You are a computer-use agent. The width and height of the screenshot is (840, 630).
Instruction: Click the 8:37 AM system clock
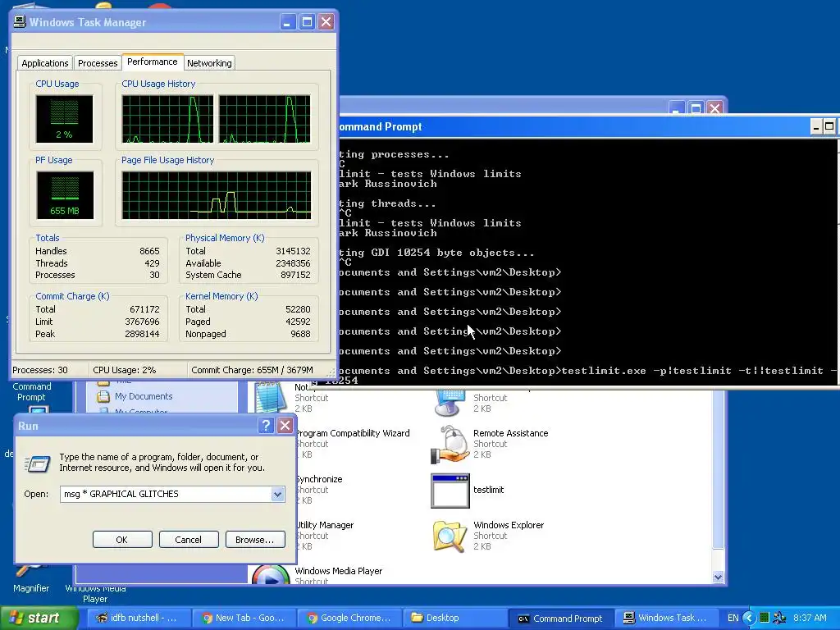810,619
